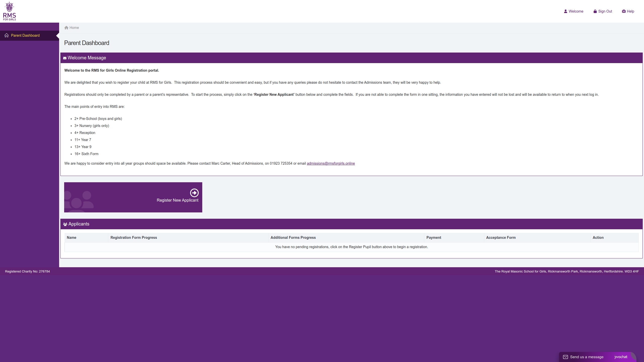Click the 4+ Reception list item
Image resolution: width=644 pixels, height=362 pixels.
85,133
